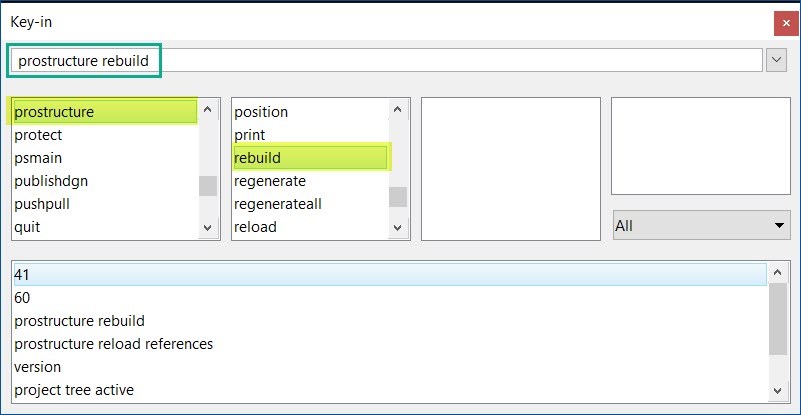This screenshot has width=801, height=415.
Task: Select 'protect' in the first list
Action: tap(105, 135)
